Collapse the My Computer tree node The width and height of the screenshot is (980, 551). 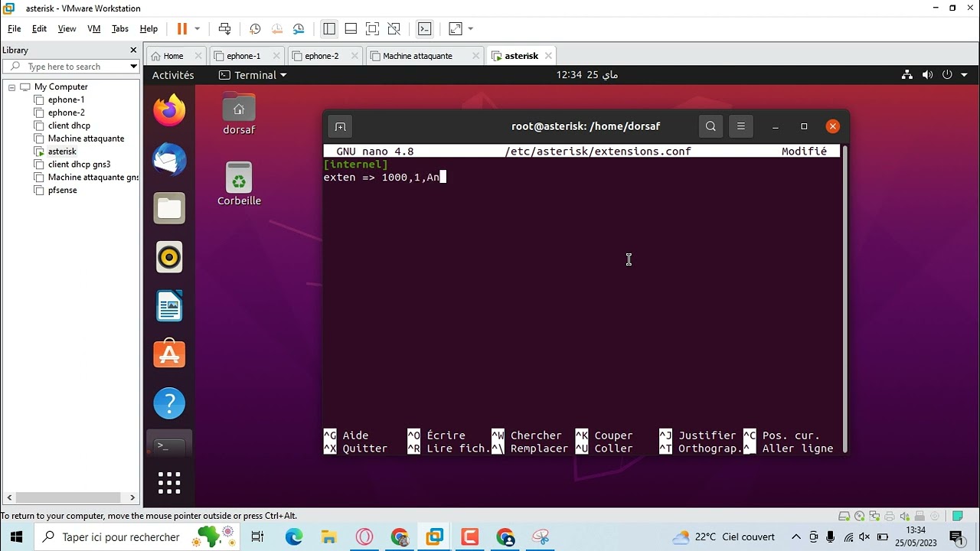(x=11, y=87)
